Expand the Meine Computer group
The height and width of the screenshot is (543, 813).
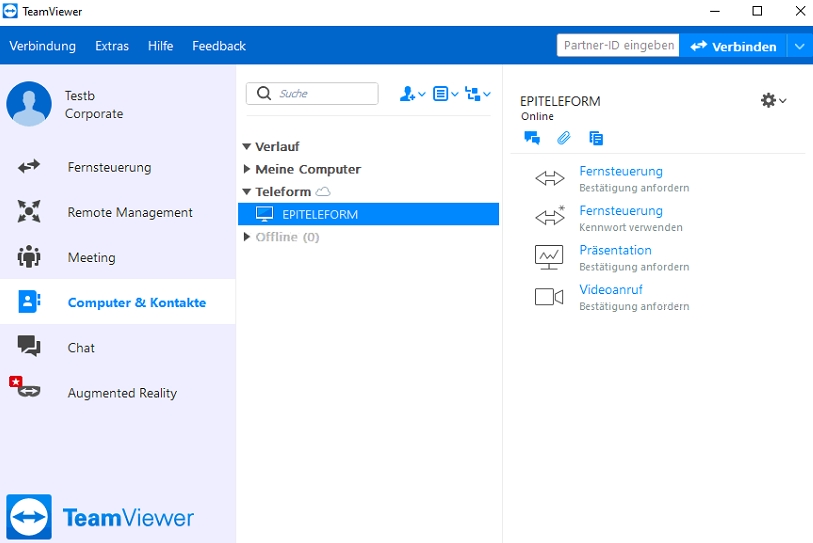(x=247, y=169)
